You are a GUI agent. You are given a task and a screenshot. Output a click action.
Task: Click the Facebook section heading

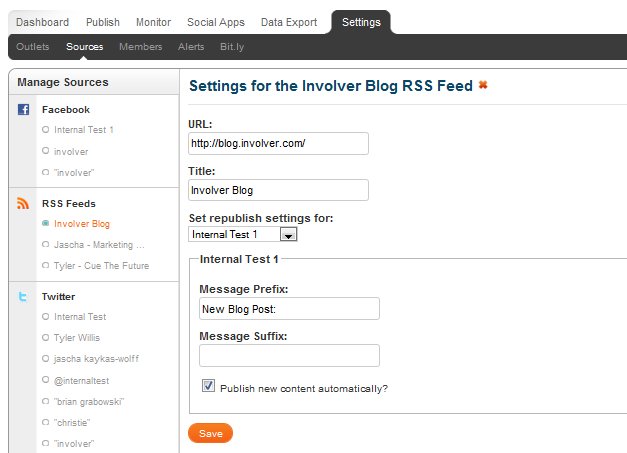(66, 110)
